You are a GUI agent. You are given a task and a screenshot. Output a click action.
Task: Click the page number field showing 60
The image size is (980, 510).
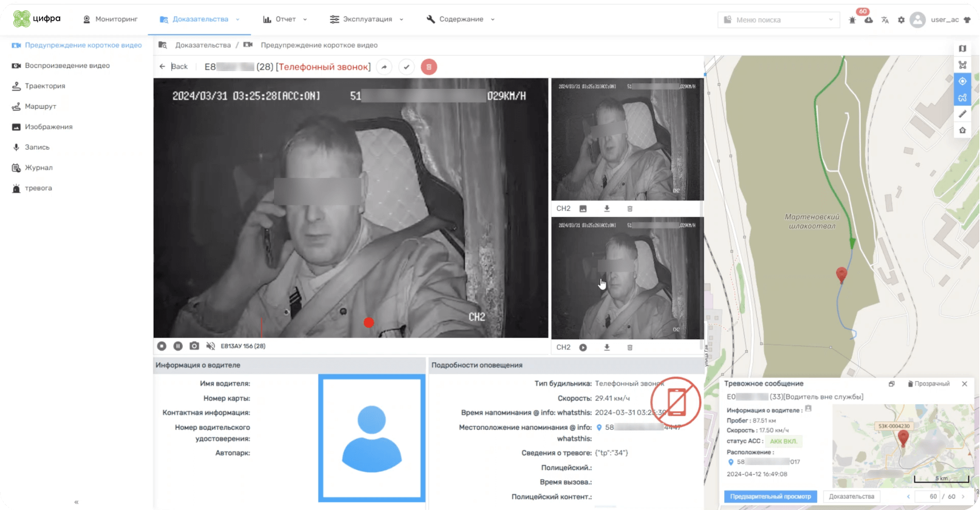pos(928,497)
